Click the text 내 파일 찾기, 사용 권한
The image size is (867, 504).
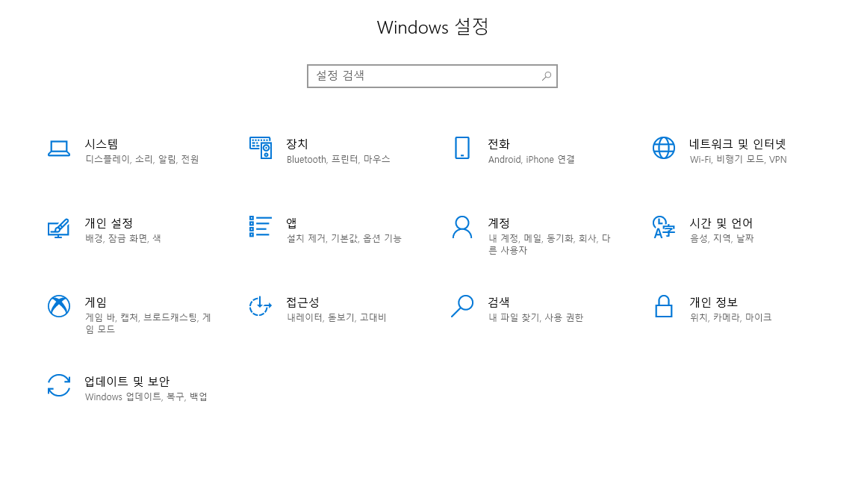point(535,317)
